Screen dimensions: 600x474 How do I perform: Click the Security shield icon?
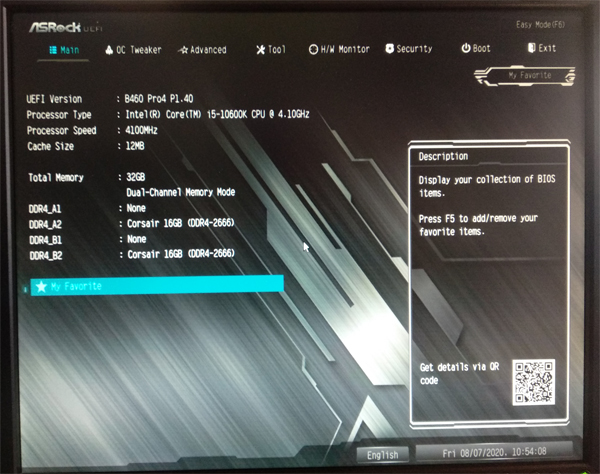390,48
